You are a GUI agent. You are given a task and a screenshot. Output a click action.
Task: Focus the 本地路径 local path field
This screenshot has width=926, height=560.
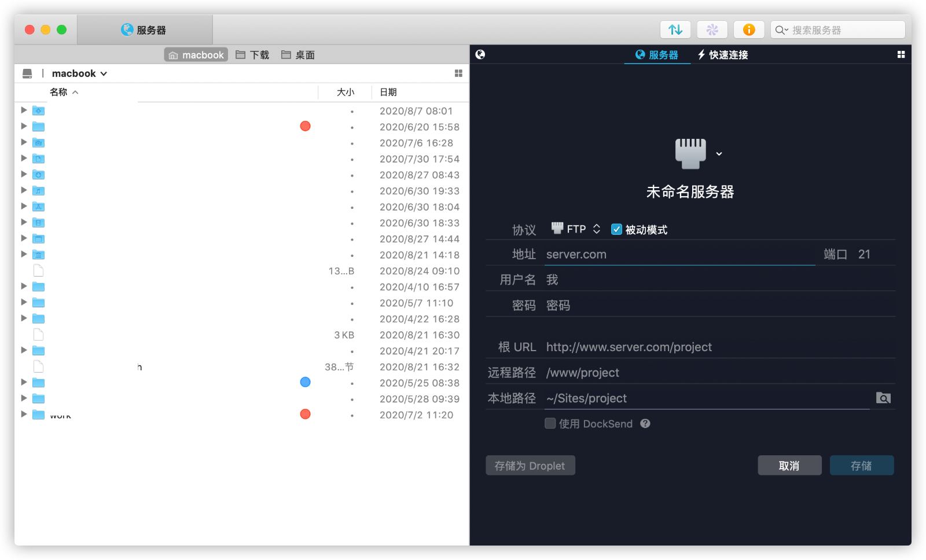pyautogui.click(x=707, y=398)
